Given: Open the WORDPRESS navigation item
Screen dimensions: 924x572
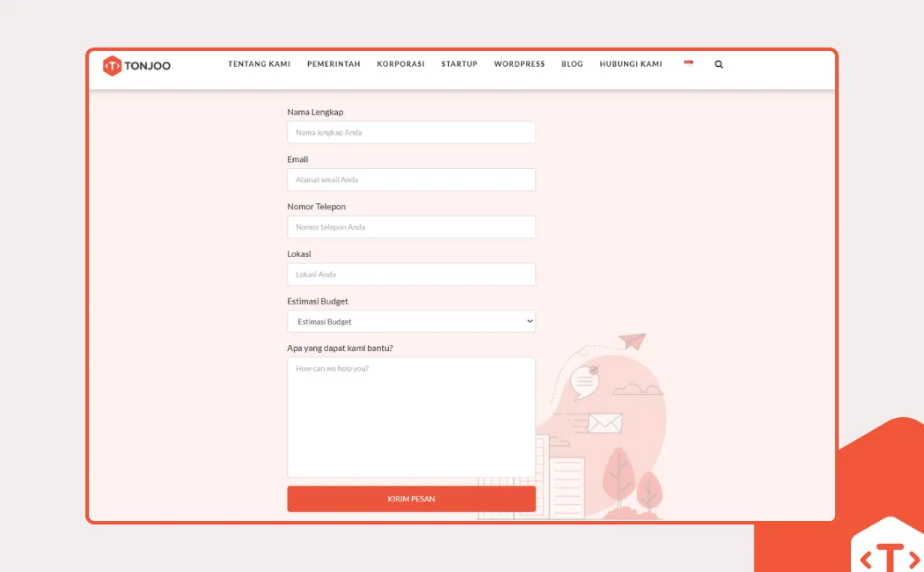Looking at the screenshot, I should point(519,63).
